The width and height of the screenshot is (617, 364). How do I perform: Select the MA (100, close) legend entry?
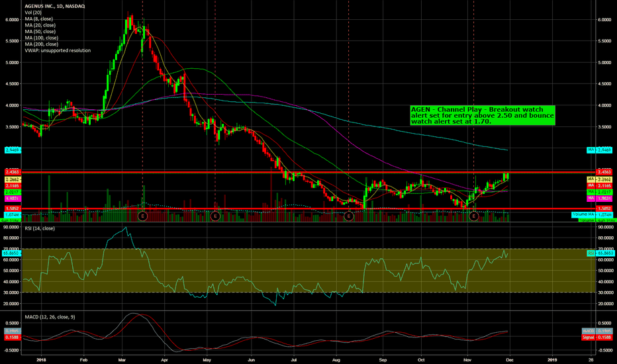pyautogui.click(x=41, y=38)
